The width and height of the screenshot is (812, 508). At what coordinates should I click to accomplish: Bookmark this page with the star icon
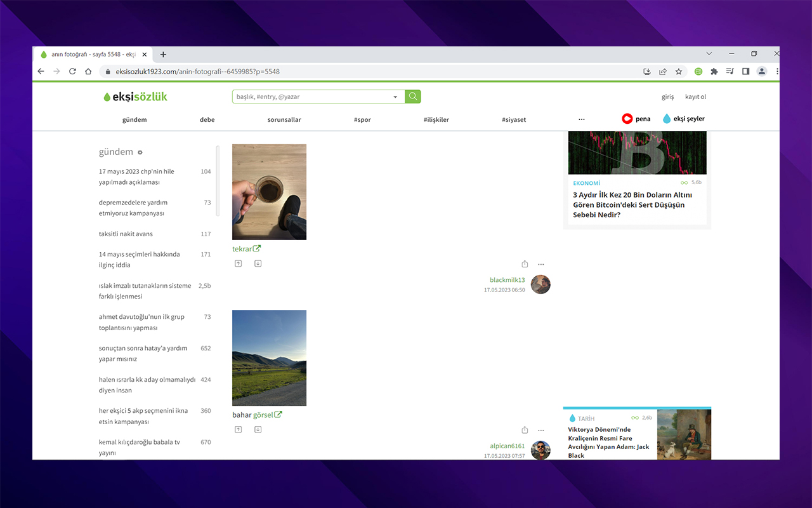679,72
